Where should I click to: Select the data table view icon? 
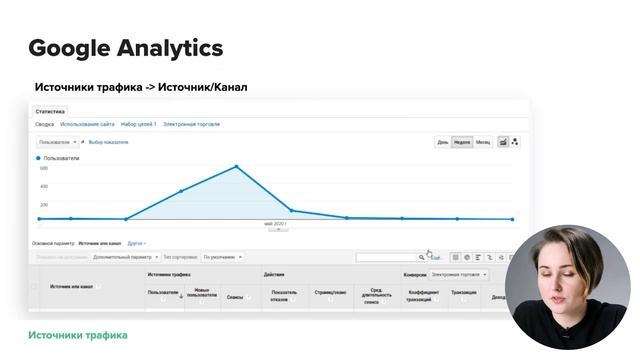(x=456, y=257)
